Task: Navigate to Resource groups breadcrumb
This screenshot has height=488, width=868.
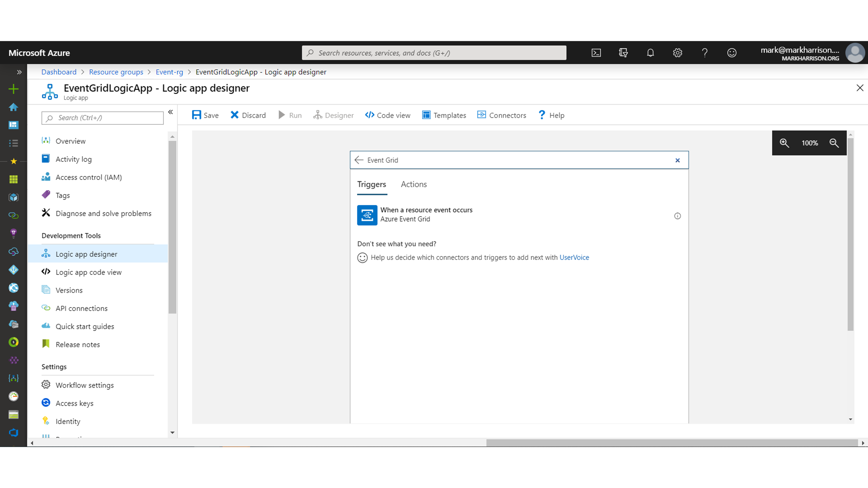Action: 116,72
